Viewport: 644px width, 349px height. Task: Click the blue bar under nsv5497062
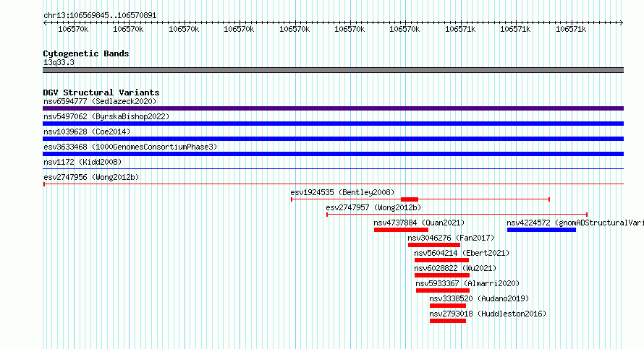[333, 124]
